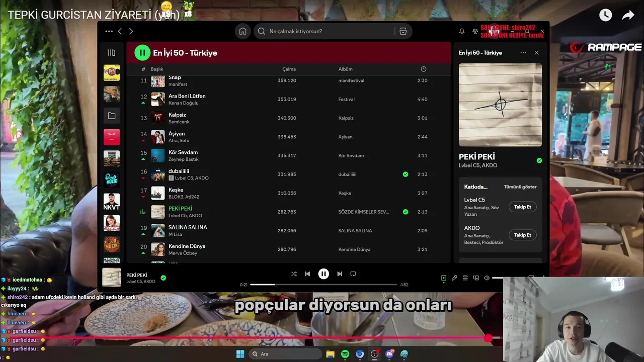Go forward with the right arrow

131,31
